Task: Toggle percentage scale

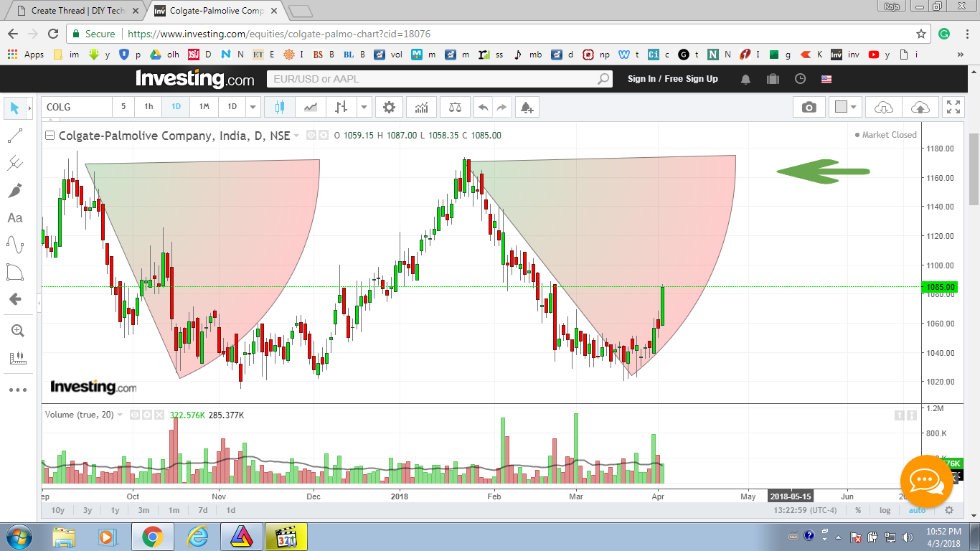Action: (858, 510)
